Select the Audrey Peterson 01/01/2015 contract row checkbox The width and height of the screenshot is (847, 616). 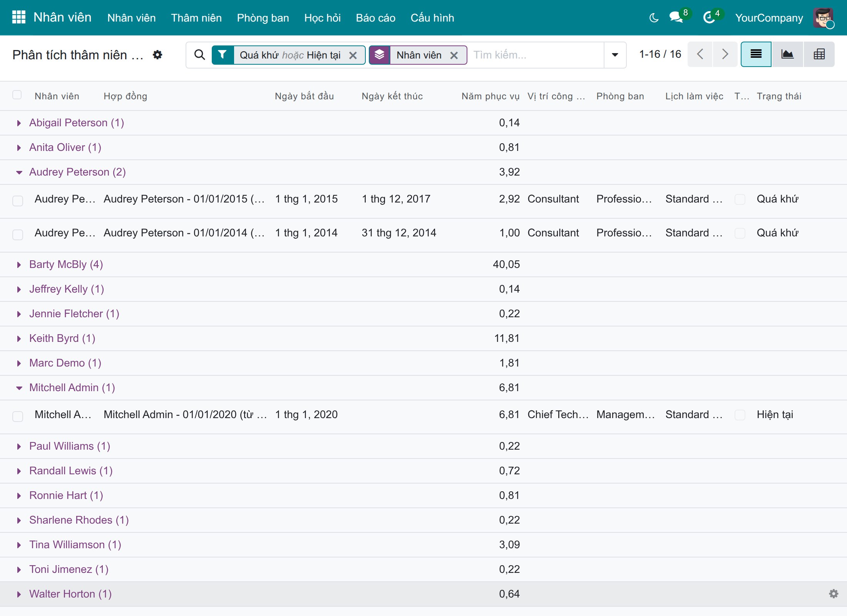pos(18,201)
